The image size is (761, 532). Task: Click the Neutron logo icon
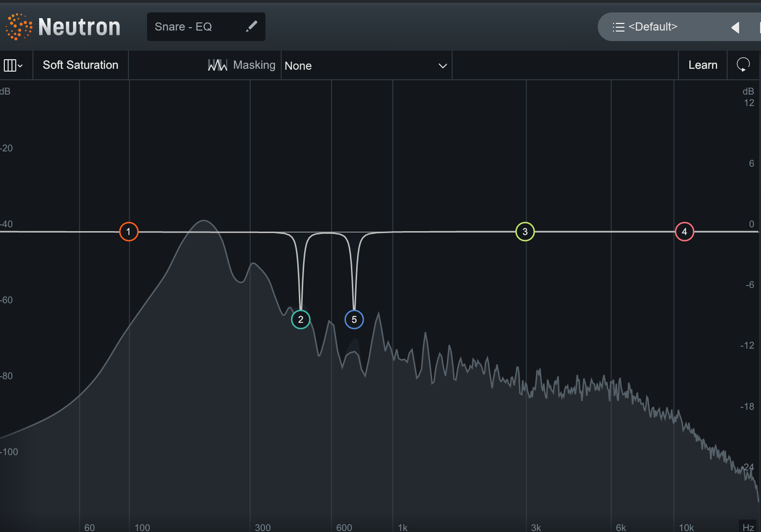coord(19,27)
